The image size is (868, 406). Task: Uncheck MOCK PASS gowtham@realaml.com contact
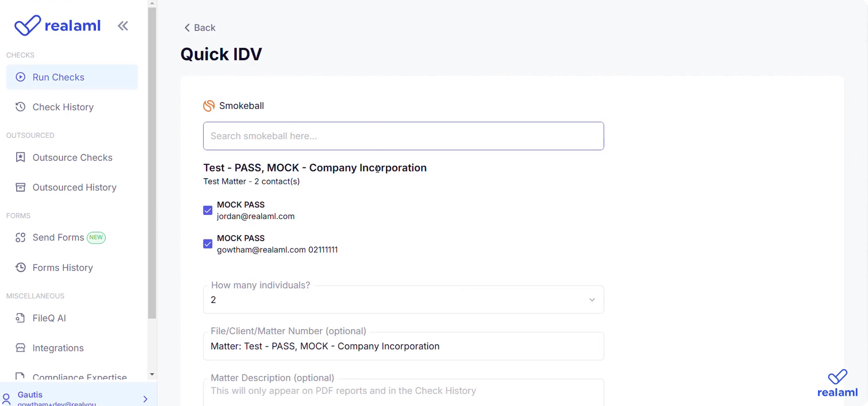pyautogui.click(x=208, y=244)
